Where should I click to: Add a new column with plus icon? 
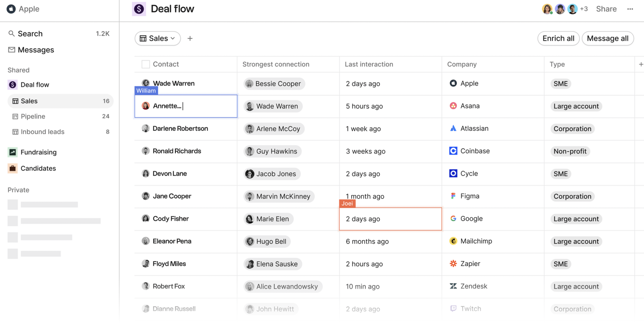point(641,64)
